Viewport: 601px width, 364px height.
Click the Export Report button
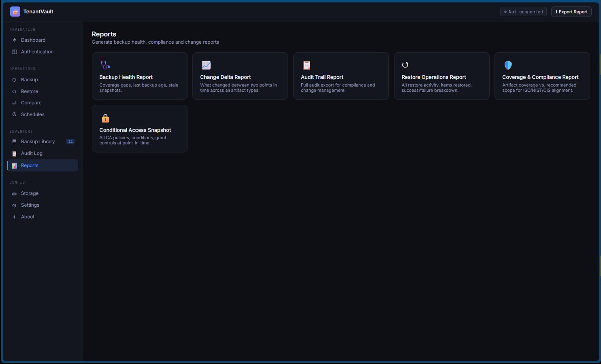click(571, 12)
